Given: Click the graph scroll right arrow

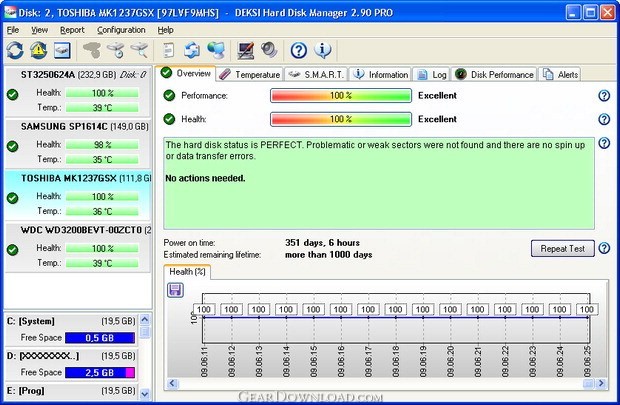Looking at the screenshot, I should point(601,383).
